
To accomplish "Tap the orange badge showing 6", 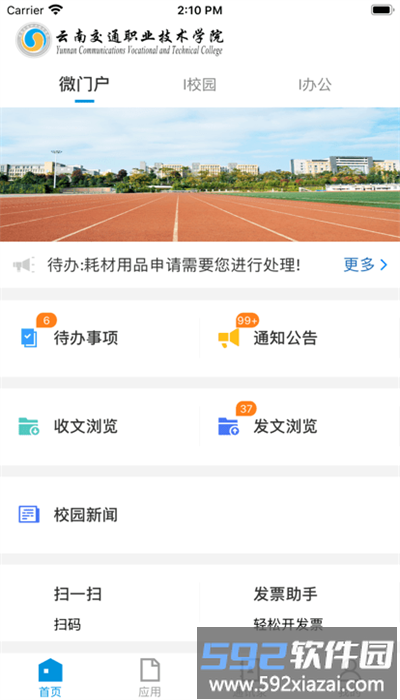I will (x=46, y=321).
